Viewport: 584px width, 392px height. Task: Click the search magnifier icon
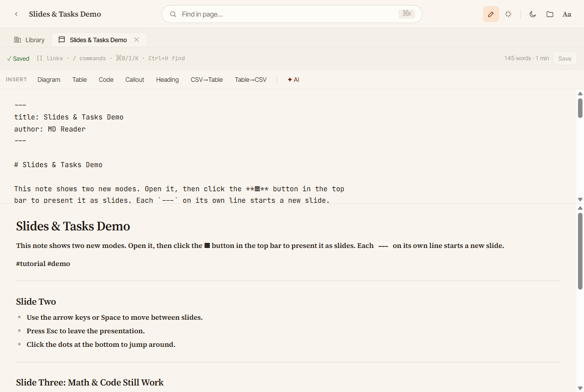[173, 14]
